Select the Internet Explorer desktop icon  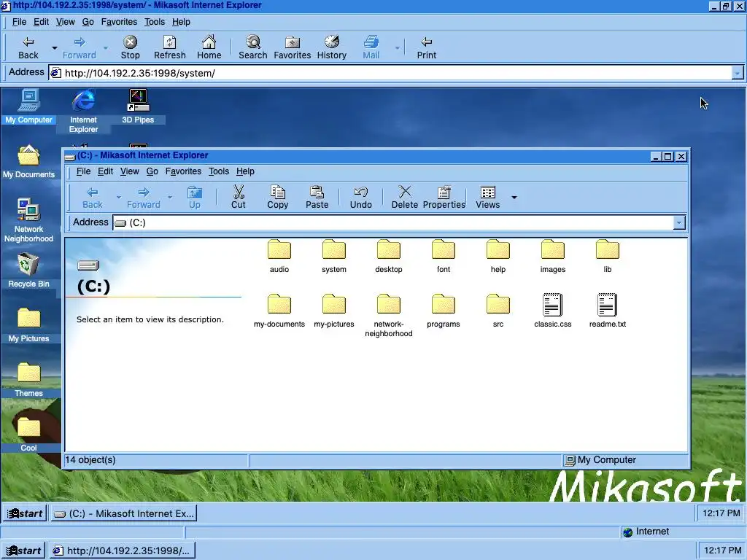[x=83, y=112]
